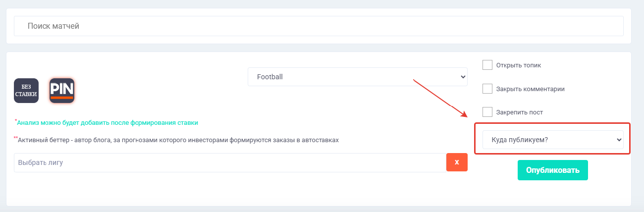Click the red asterisk before Анализ note
Viewport: 644px width, 212px height.
pos(16,120)
